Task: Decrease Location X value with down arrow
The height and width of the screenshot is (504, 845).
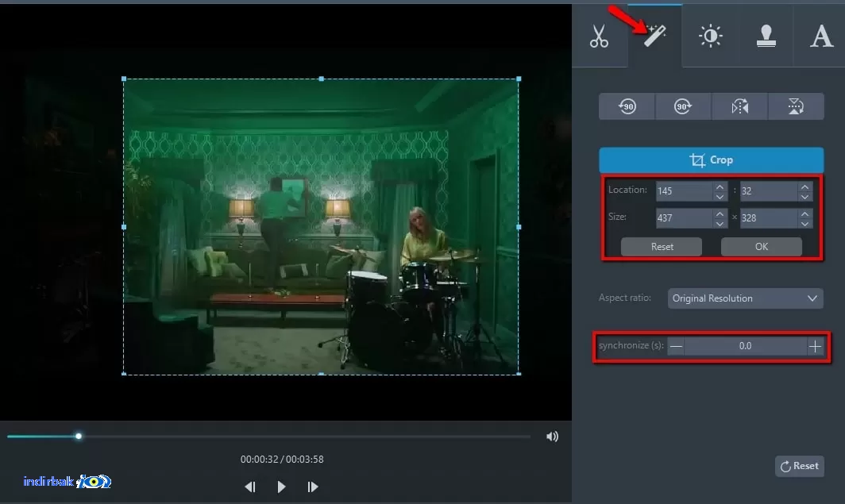Action: tap(720, 197)
